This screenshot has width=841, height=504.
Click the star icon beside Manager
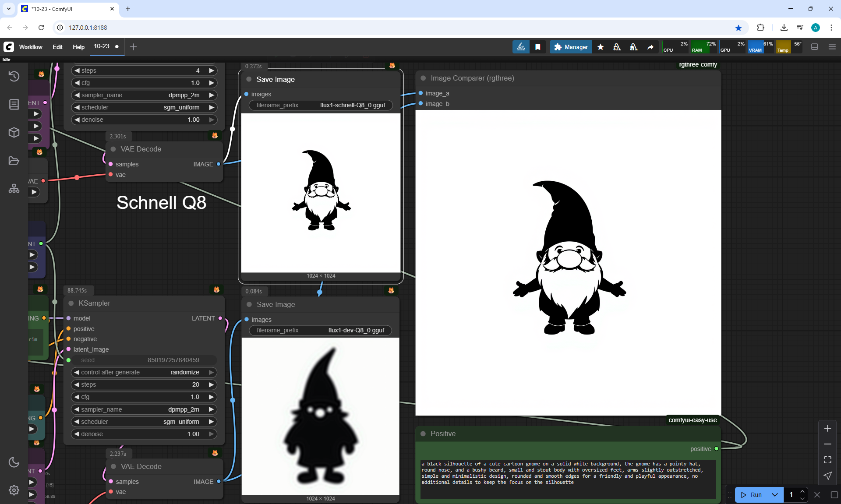pos(601,47)
